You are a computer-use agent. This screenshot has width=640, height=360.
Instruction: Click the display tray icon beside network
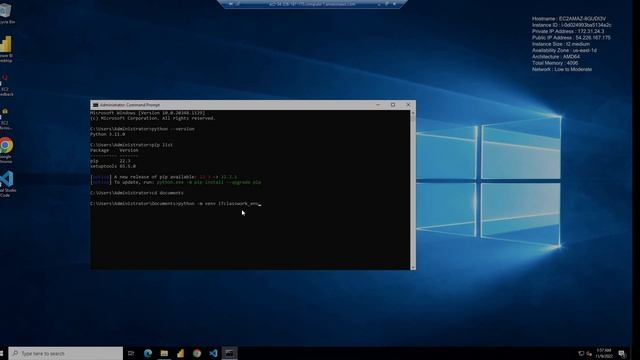(x=581, y=353)
